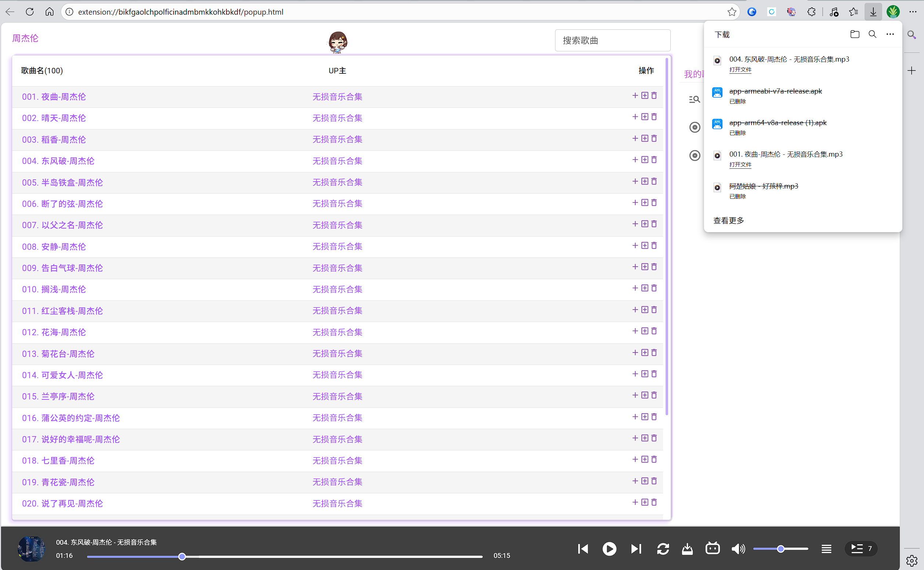This screenshot has height=570, width=924.
Task: Open browser favorites star-list icon
Action: tap(854, 12)
